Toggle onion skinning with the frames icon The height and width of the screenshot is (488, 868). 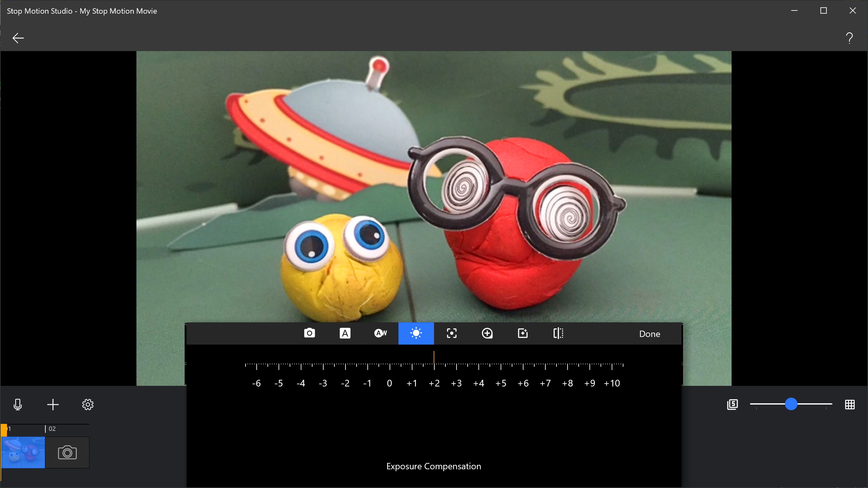tap(733, 405)
